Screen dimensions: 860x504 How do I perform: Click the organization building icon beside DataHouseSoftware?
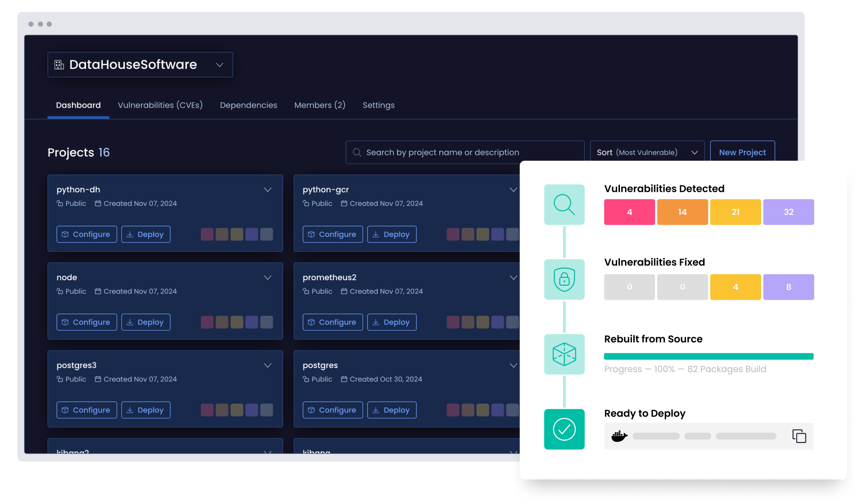tap(59, 65)
